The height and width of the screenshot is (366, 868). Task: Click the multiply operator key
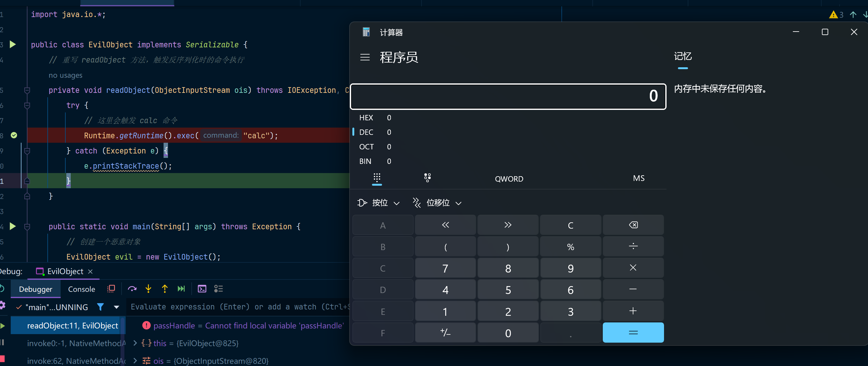(x=633, y=268)
